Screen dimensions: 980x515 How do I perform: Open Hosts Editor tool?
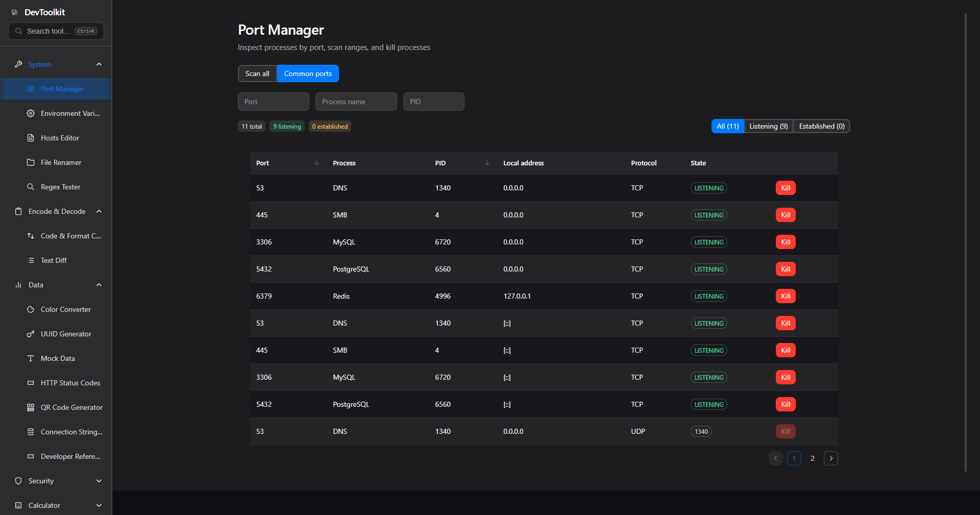click(x=56, y=138)
